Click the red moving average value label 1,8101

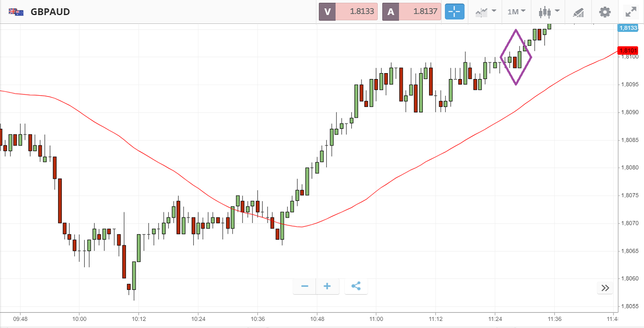coord(627,51)
